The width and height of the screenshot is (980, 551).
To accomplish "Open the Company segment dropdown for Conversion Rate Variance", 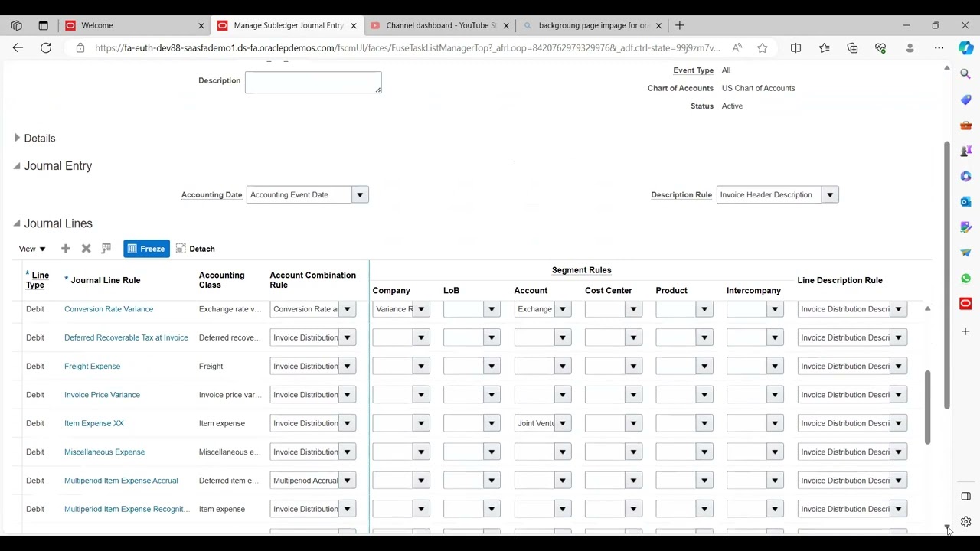I will pos(421,309).
